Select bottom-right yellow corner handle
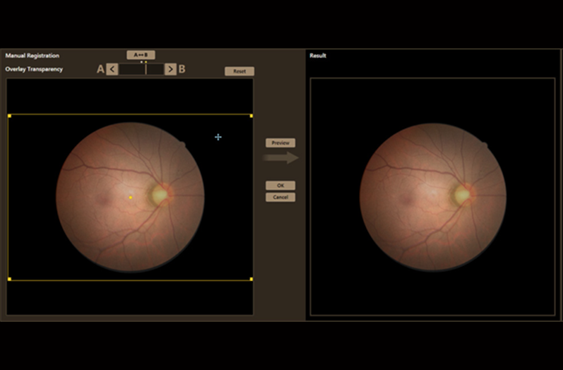This screenshot has width=563, height=370. coord(251,279)
